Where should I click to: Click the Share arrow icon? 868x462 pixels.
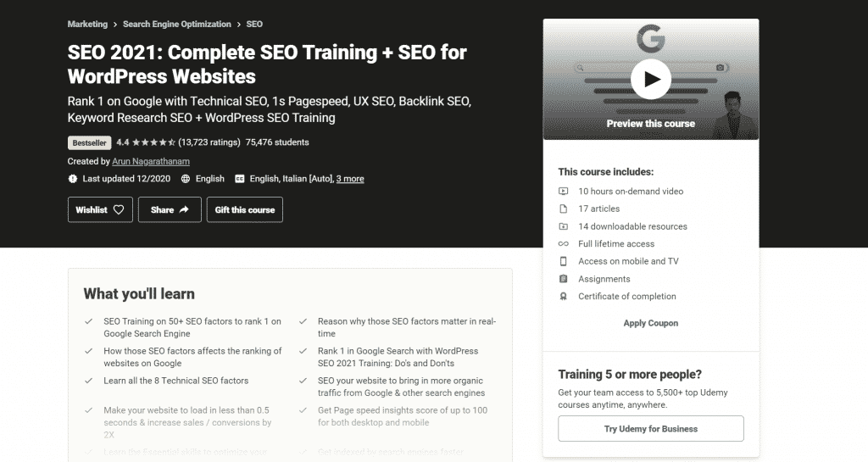tap(184, 209)
